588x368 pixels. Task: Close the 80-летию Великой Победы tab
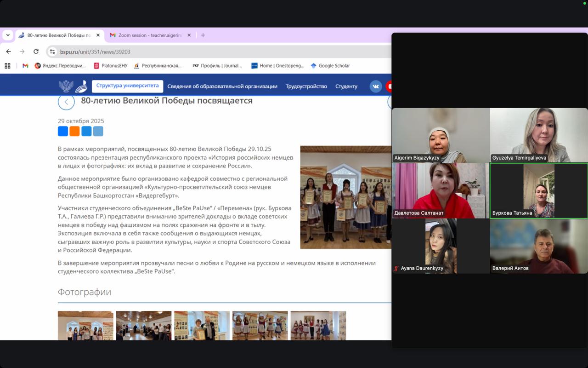tap(98, 35)
